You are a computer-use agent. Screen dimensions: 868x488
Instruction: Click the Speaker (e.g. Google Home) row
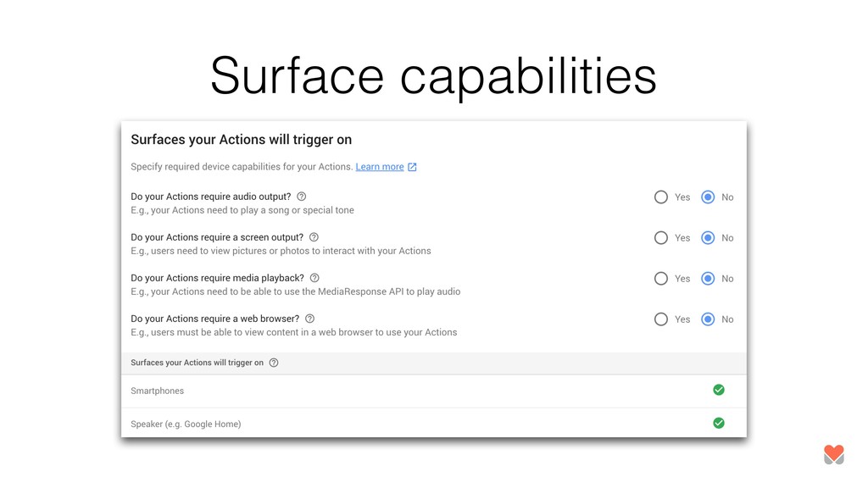point(434,424)
